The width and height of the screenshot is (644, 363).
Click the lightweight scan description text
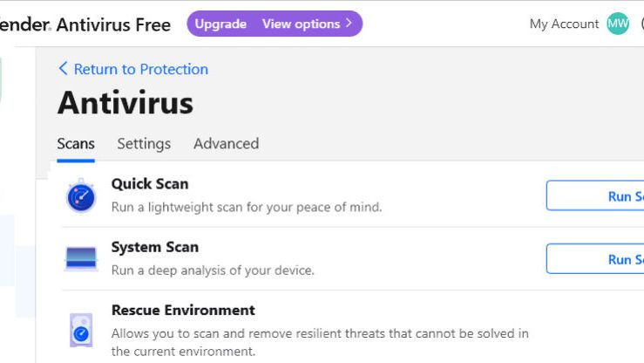(x=247, y=208)
